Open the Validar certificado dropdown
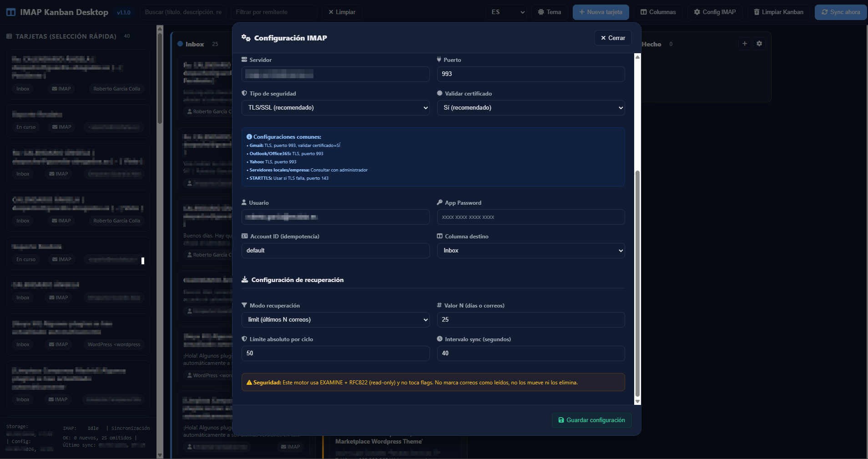The width and height of the screenshot is (868, 459). tap(530, 108)
